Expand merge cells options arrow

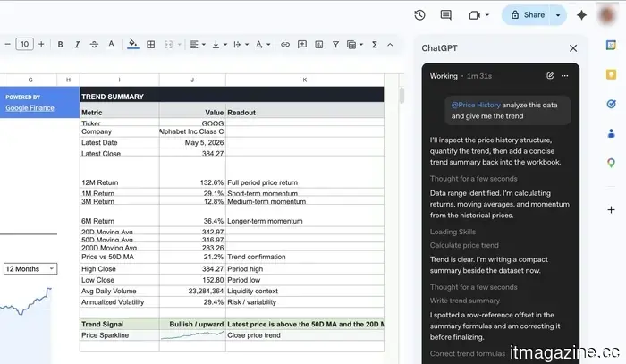point(179,45)
